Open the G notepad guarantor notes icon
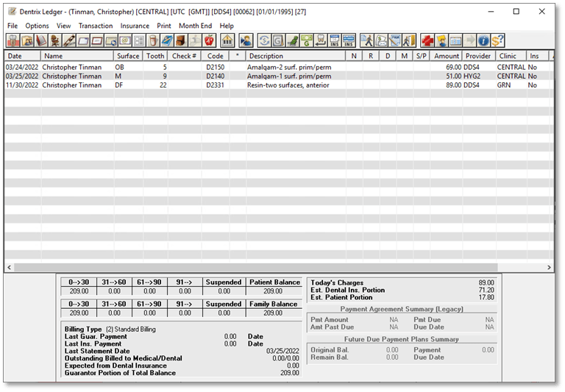Viewport: 565px width, 392px height. pos(278,40)
